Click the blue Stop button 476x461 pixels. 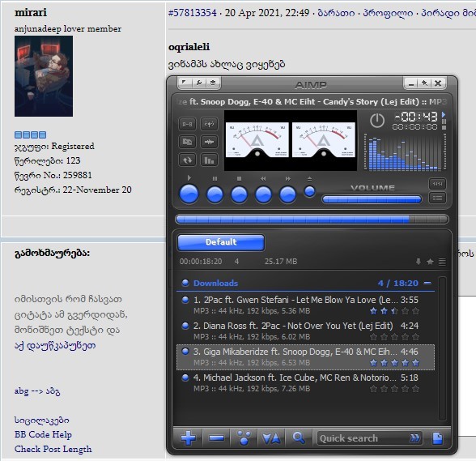click(240, 194)
